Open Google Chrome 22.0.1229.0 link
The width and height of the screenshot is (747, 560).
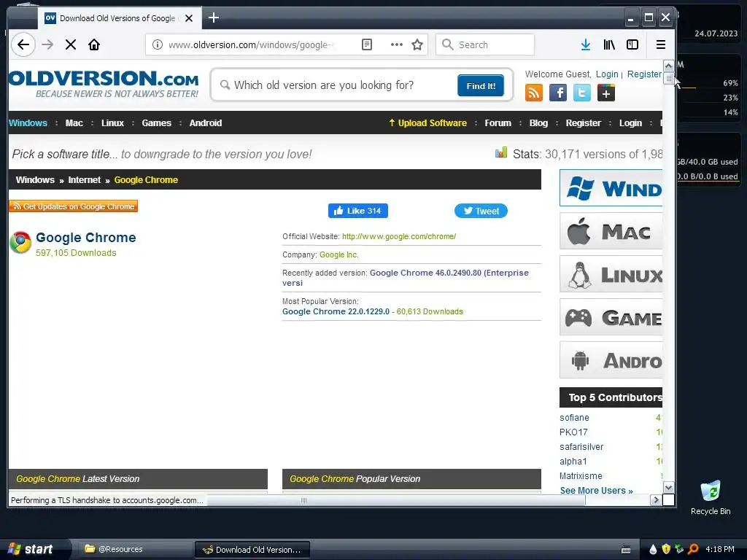point(336,311)
